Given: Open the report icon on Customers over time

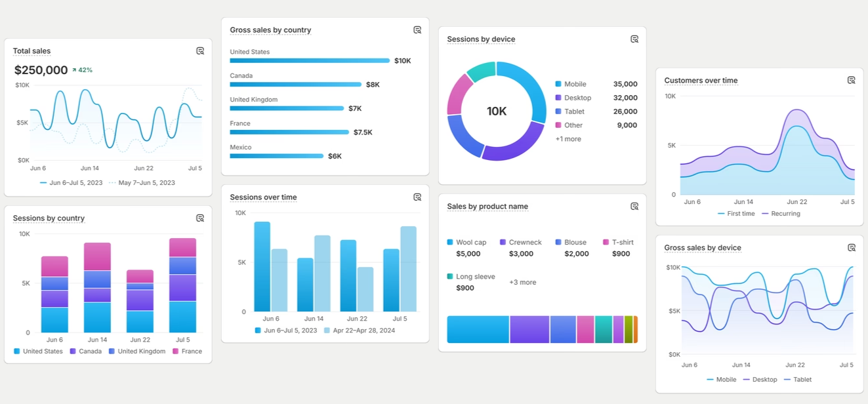Looking at the screenshot, I should pos(852,81).
